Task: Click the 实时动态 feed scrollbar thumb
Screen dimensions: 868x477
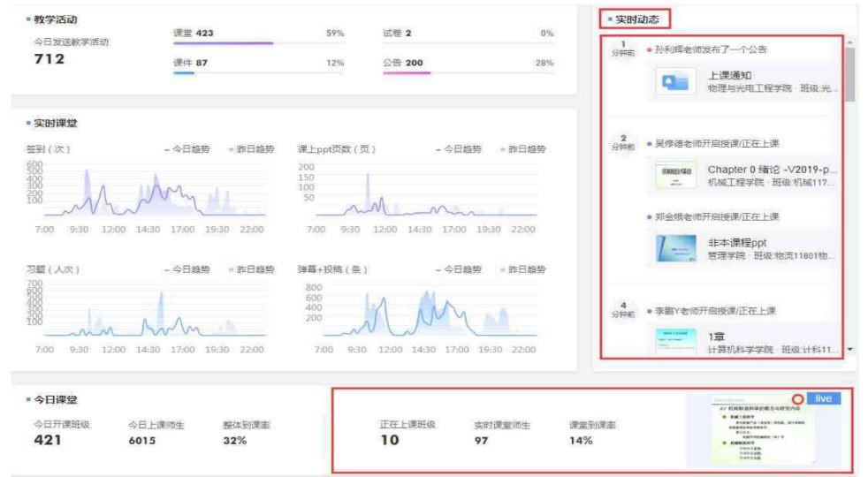Action: tap(850, 75)
